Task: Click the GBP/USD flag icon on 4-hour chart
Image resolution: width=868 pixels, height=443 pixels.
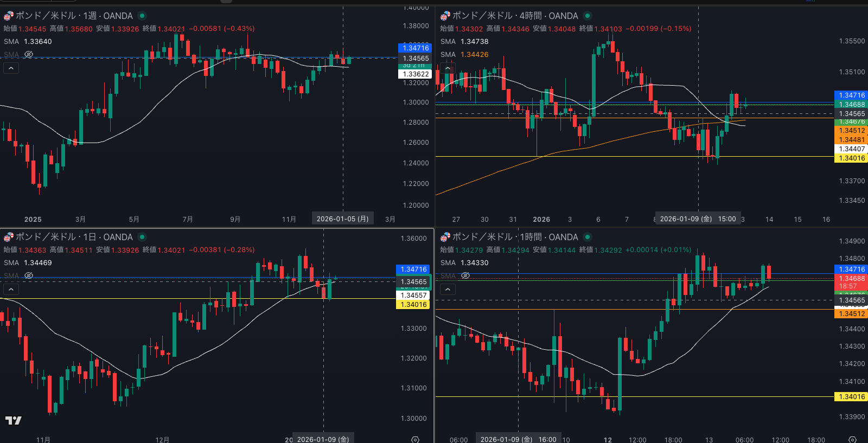Action: click(x=445, y=16)
